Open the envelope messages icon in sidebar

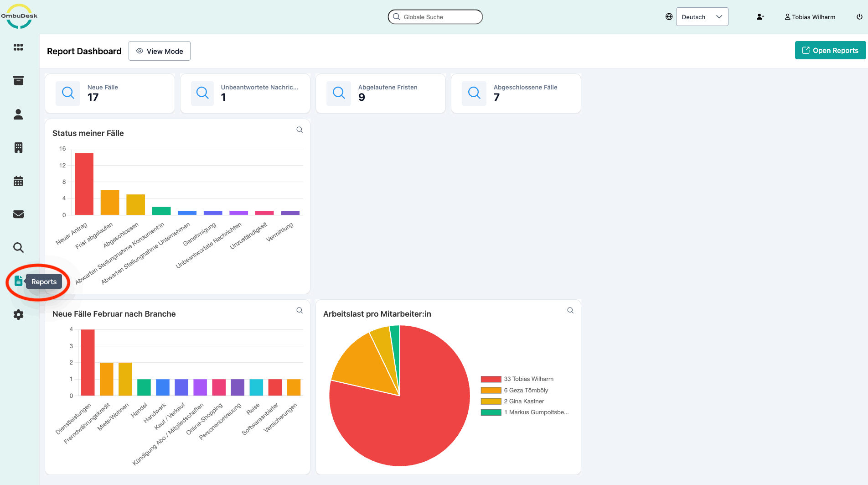[x=18, y=214]
